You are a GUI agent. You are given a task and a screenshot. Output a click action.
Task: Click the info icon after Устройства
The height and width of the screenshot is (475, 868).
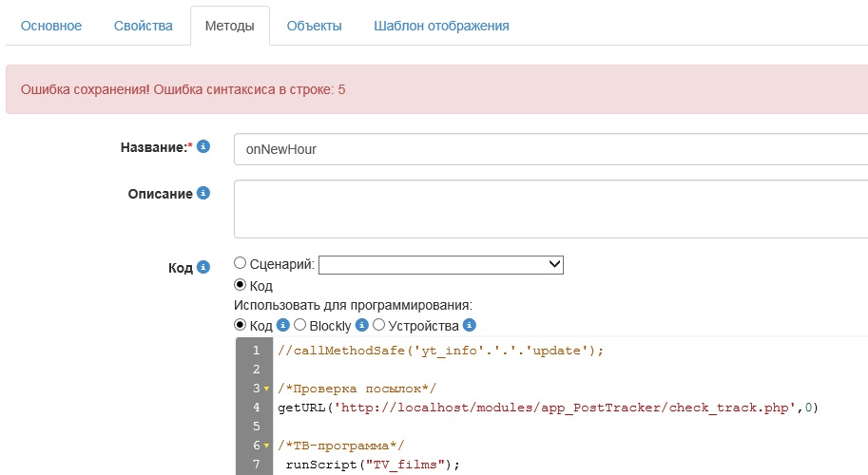(x=469, y=325)
